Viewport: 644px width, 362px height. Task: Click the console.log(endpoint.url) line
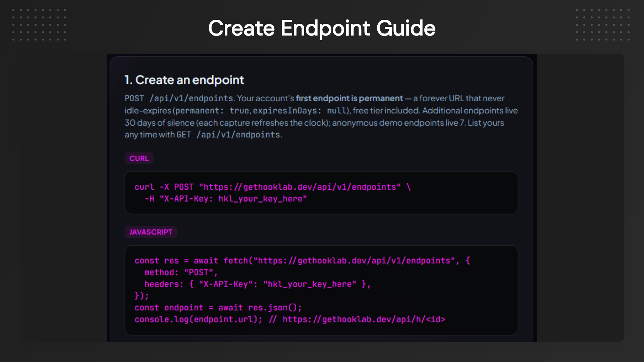pyautogui.click(x=290, y=319)
